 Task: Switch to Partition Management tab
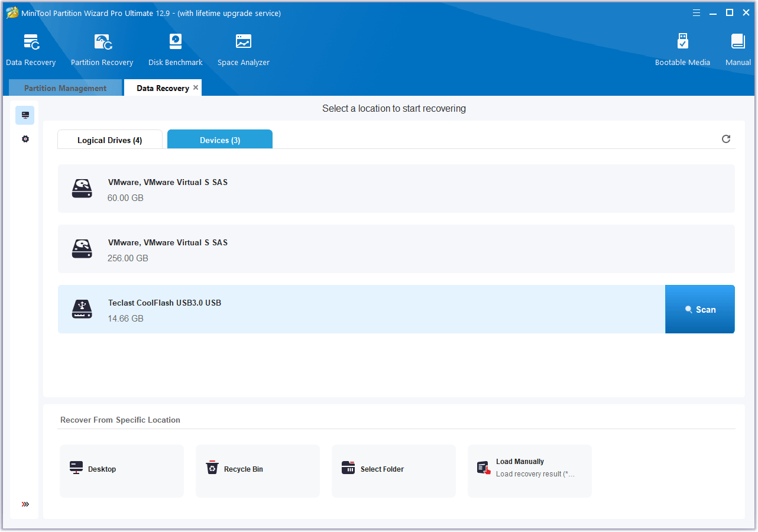tap(66, 88)
